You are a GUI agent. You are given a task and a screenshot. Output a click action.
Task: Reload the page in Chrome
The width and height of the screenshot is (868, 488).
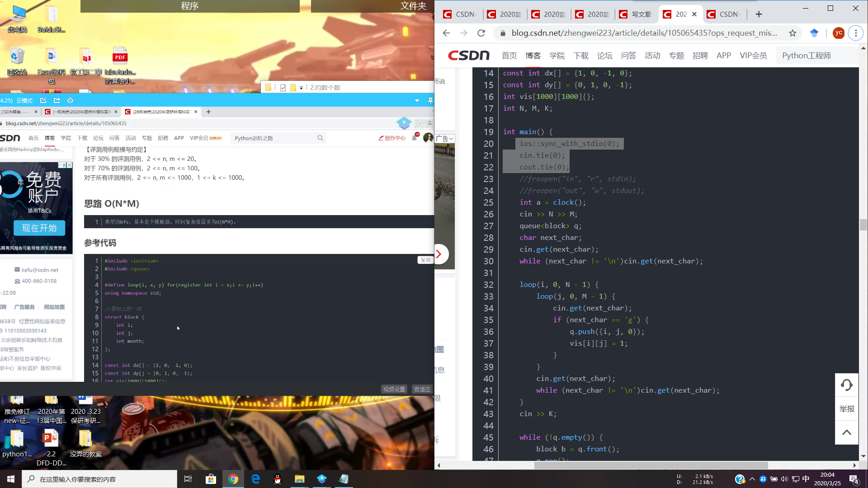coord(481,33)
